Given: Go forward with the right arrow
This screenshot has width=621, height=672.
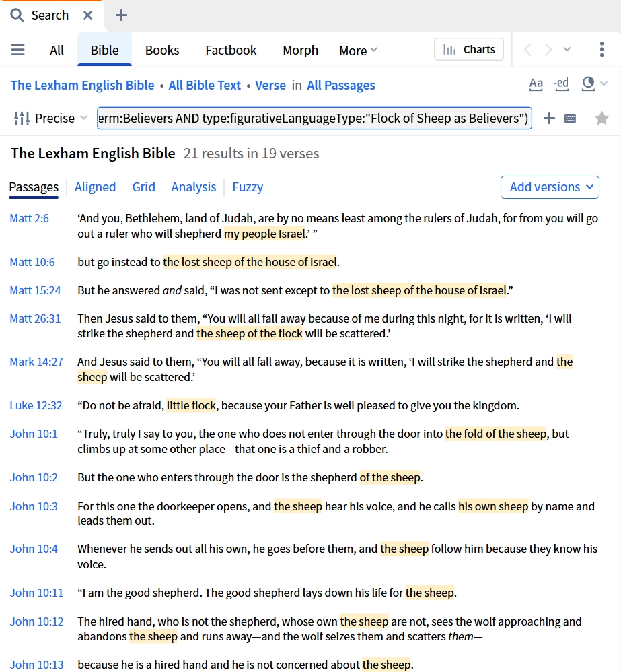Looking at the screenshot, I should click(548, 50).
